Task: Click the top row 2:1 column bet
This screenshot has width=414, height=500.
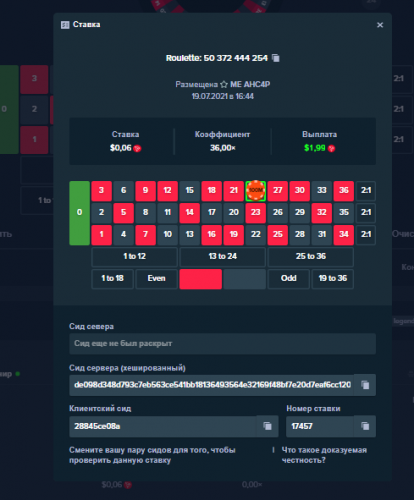Action: [366, 191]
